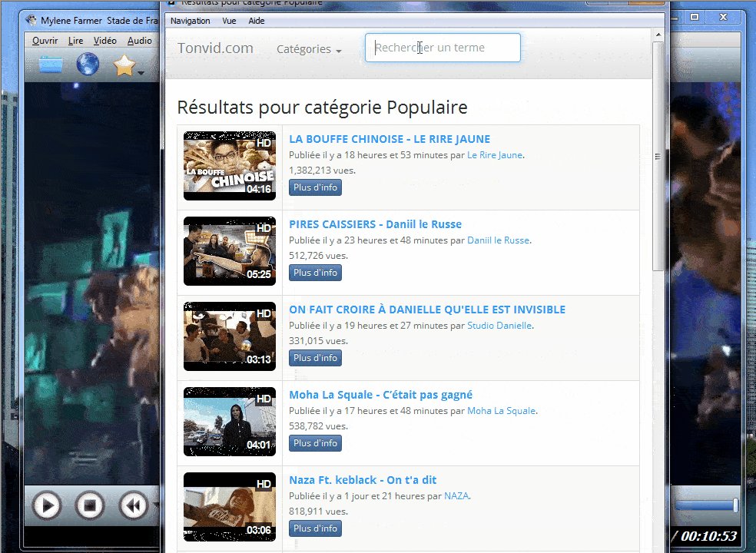This screenshot has height=553, width=756.
Task: Click the rewind button in the media player
Action: (x=134, y=505)
